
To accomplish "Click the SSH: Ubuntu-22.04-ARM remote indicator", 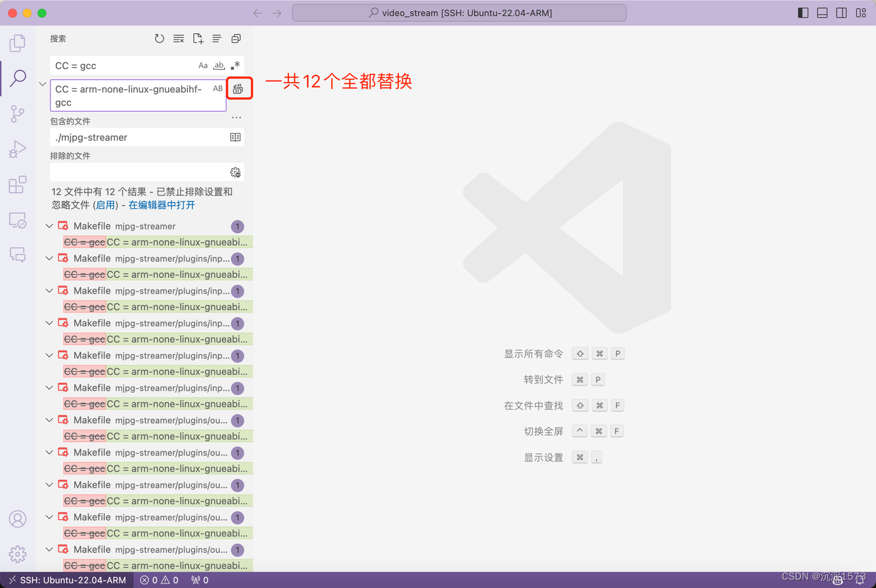I will [x=67, y=580].
